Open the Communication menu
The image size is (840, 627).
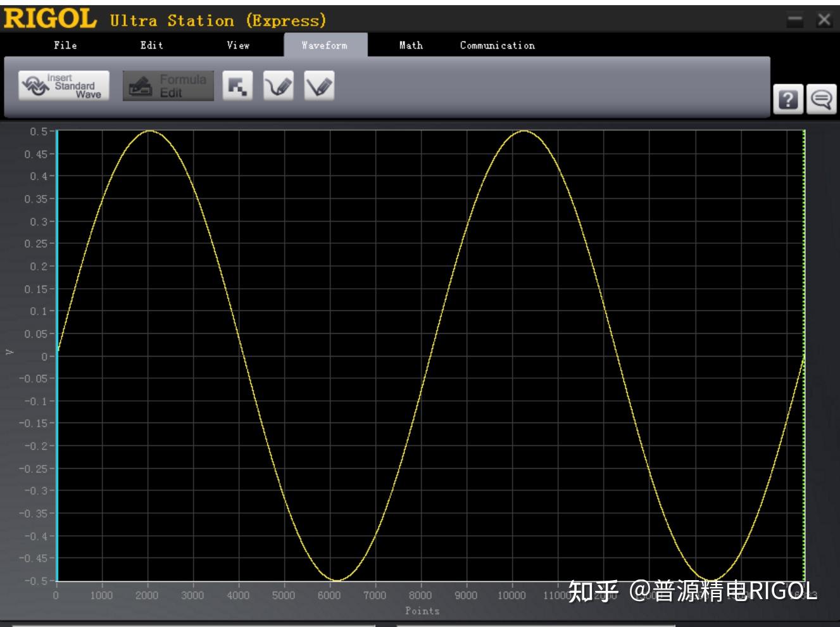497,45
